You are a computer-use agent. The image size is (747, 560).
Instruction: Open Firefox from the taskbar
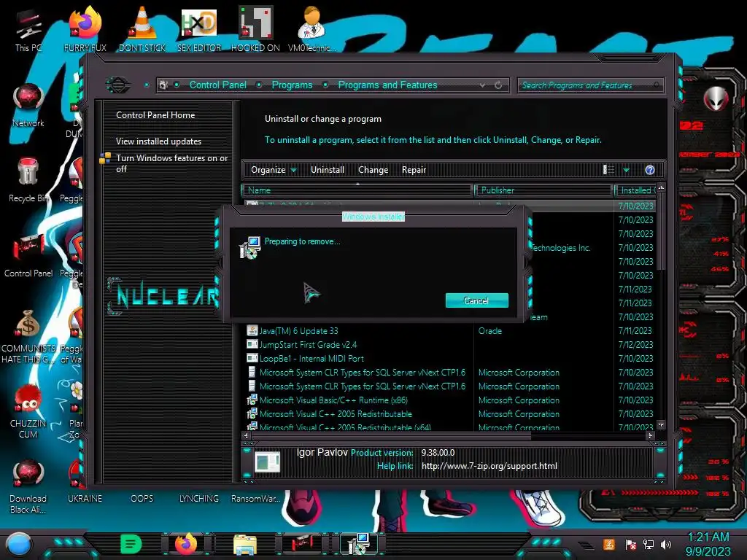click(x=186, y=544)
